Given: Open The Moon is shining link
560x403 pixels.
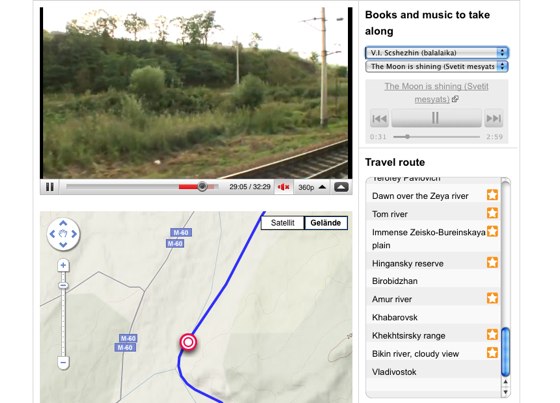Looking at the screenshot, I should coord(436,93).
